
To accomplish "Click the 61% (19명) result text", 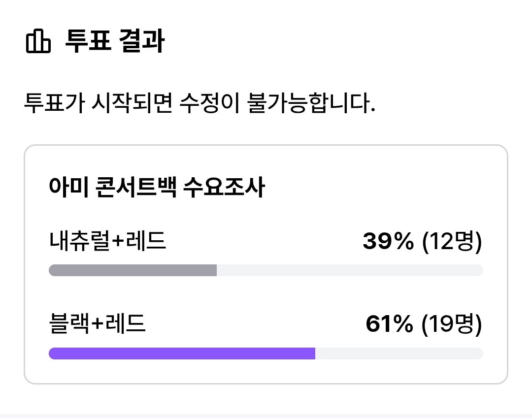I will coord(424,324).
